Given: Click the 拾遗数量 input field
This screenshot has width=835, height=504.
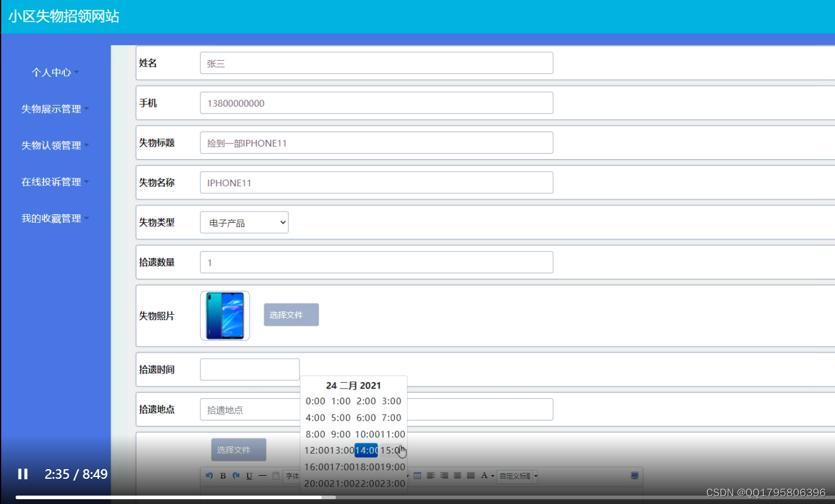Looking at the screenshot, I should click(376, 263).
